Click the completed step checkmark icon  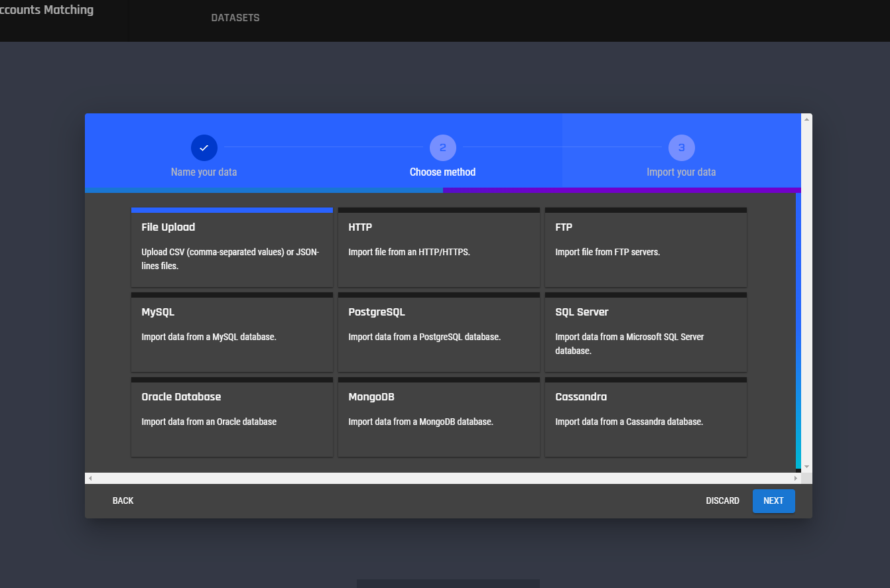click(204, 148)
